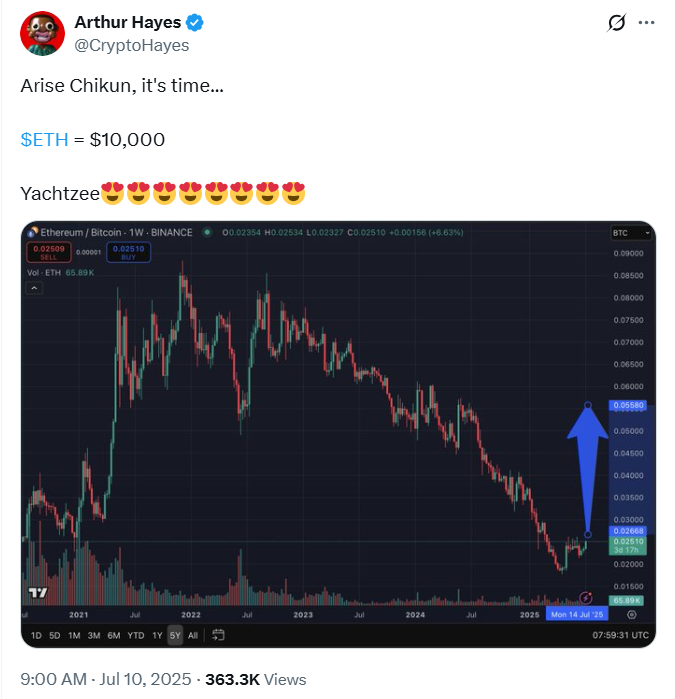Click the red 0.02509 SELL button
Screen dimensions: 675x699
pyautogui.click(x=49, y=252)
